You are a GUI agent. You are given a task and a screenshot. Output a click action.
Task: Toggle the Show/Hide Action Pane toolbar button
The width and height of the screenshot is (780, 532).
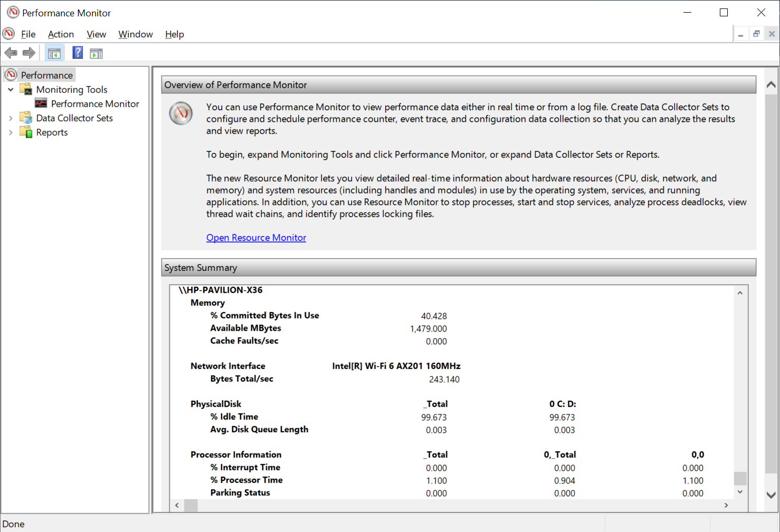pos(96,53)
